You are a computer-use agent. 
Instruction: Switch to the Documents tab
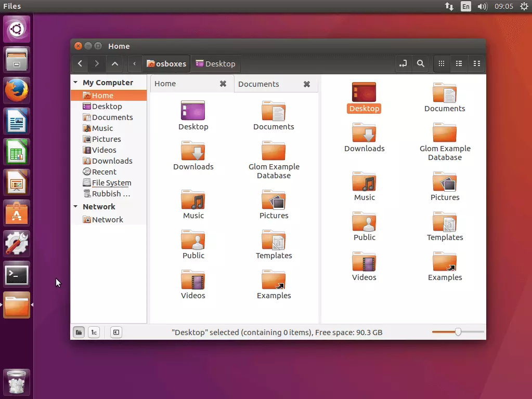click(258, 84)
